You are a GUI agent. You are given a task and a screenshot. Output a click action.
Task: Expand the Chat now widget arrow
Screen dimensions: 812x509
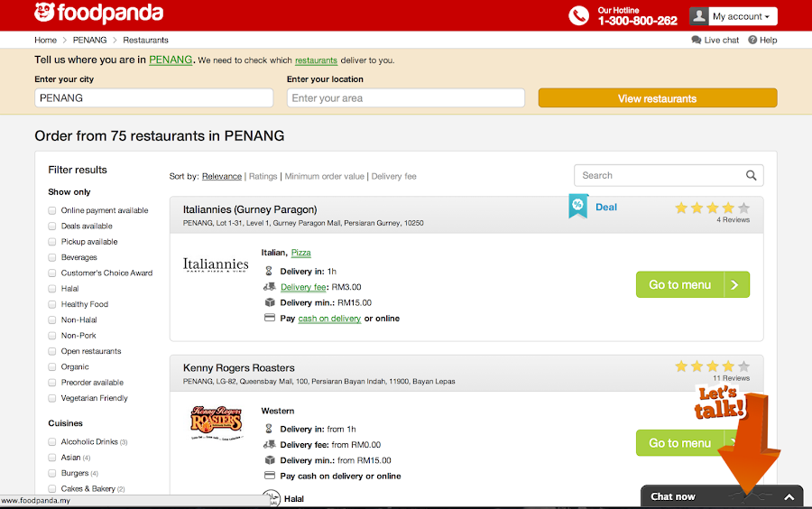pos(789,497)
